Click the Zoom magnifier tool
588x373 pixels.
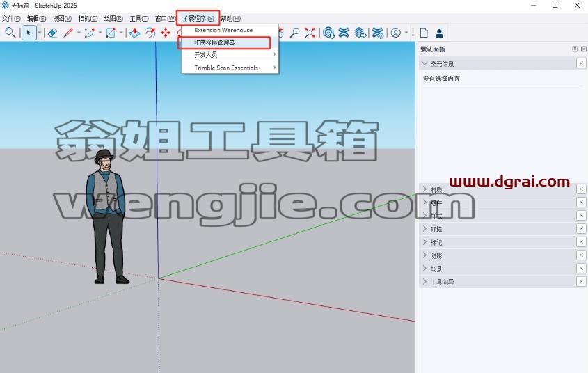[x=295, y=33]
